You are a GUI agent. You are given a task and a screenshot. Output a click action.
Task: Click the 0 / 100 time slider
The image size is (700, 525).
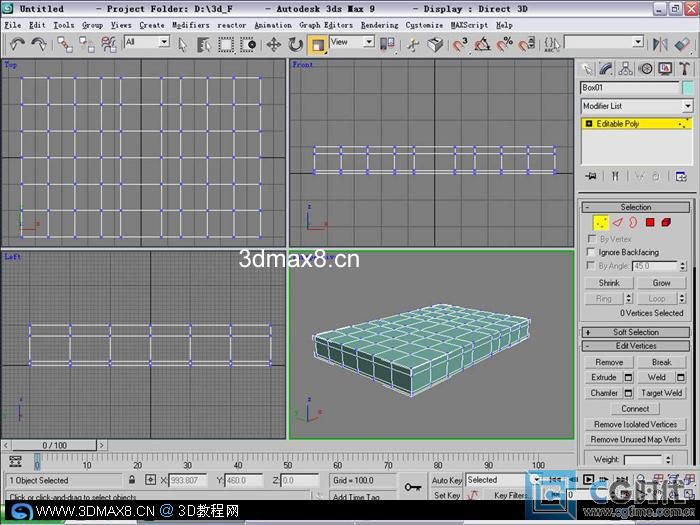tap(54, 445)
